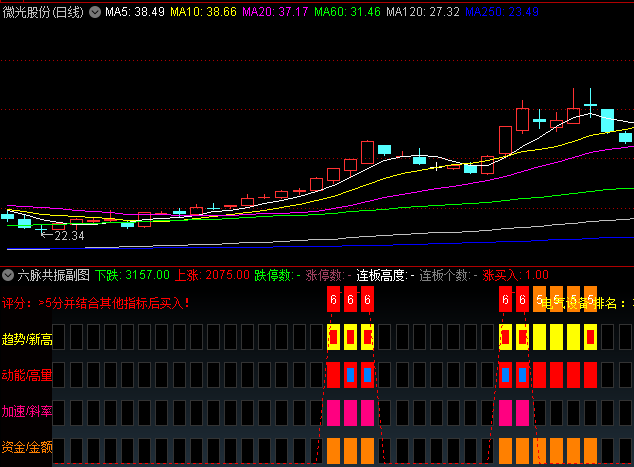The height and width of the screenshot is (467, 634).
Task: Click the 评分 buy advice text
Action: pyautogui.click(x=95, y=303)
